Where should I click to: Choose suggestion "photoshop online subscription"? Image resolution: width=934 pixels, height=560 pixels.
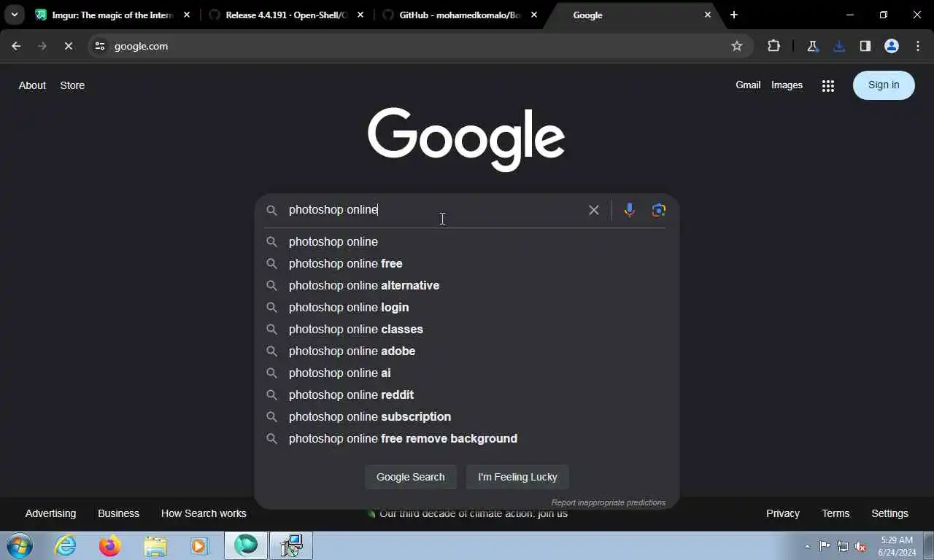tap(467, 416)
